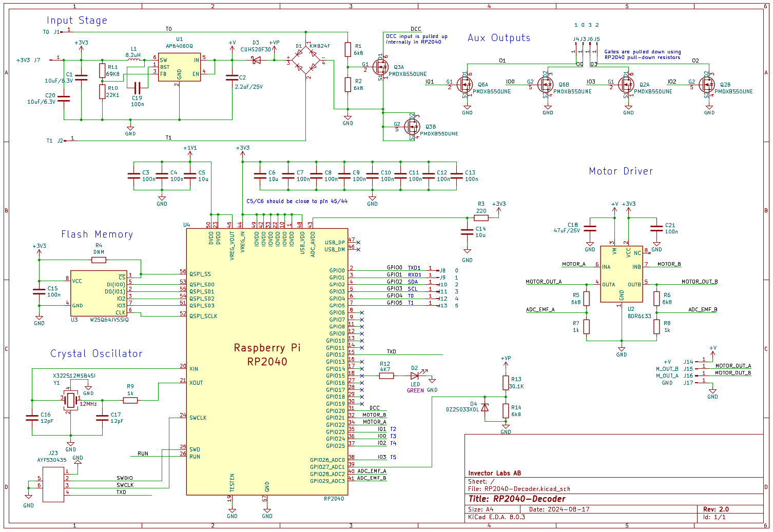Select resistor R11 69K8

tap(102, 71)
